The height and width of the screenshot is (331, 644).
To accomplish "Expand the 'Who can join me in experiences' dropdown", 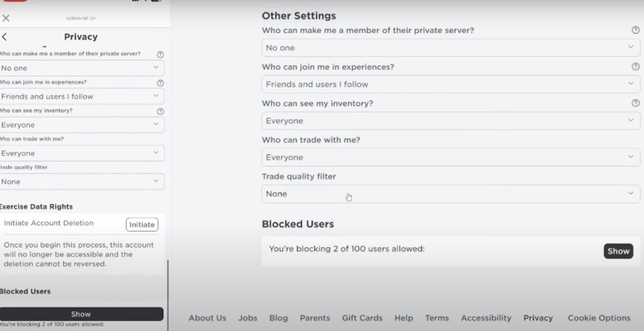I will pyautogui.click(x=451, y=84).
